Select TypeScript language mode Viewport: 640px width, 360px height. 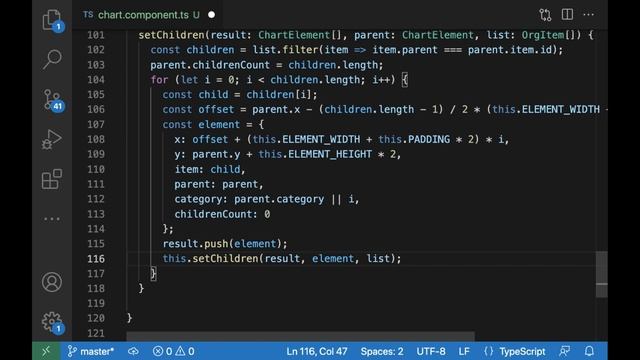click(x=522, y=351)
